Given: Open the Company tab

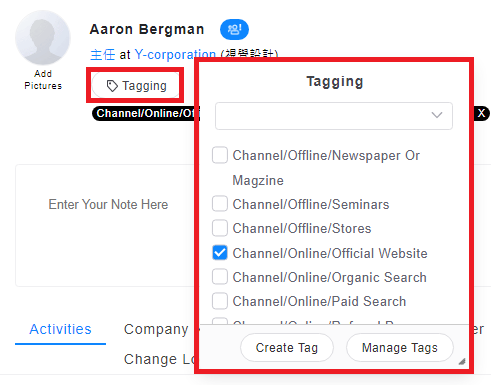Looking at the screenshot, I should [x=156, y=329].
